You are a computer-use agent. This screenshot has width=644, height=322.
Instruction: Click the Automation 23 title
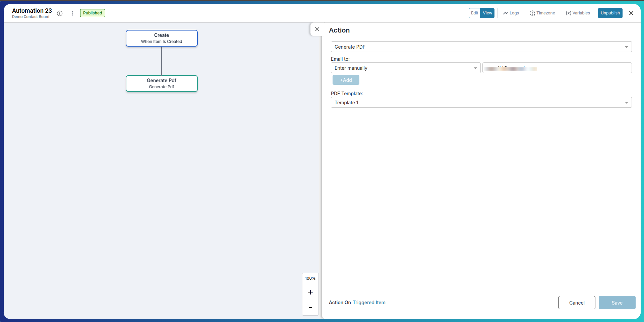pyautogui.click(x=32, y=11)
